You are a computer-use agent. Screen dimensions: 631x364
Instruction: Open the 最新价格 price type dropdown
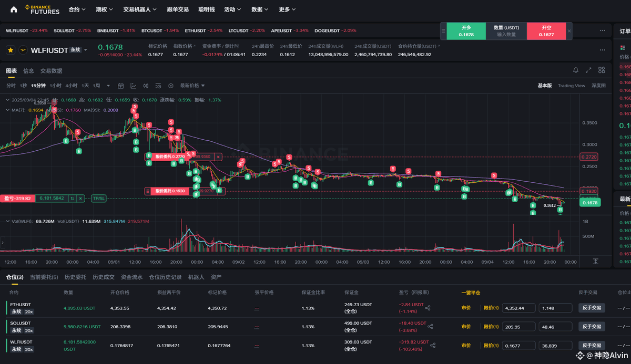pos(192,86)
